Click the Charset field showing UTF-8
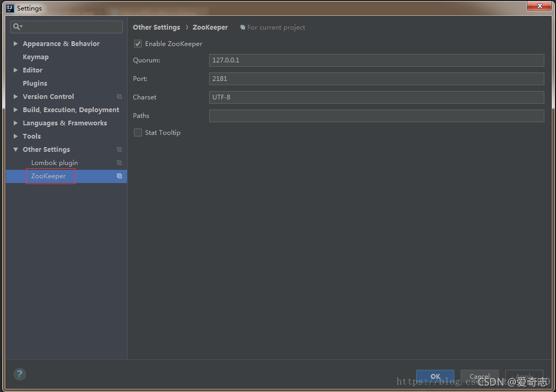This screenshot has height=392, width=556. click(x=376, y=97)
